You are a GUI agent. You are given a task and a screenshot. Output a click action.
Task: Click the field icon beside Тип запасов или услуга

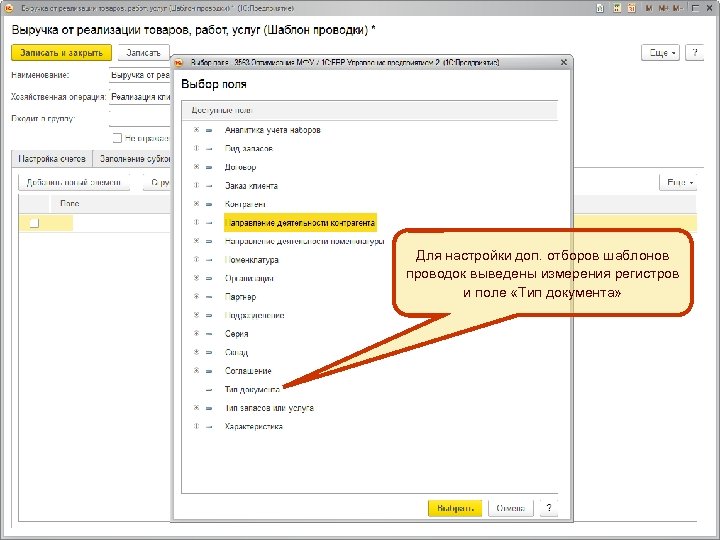point(209,408)
